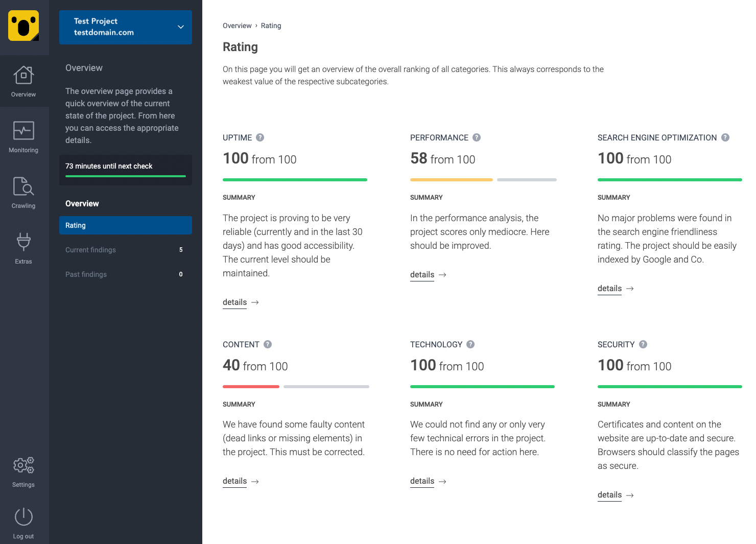The width and height of the screenshot is (756, 544).
Task: Click the next-check countdown progress bar
Action: pyautogui.click(x=125, y=178)
